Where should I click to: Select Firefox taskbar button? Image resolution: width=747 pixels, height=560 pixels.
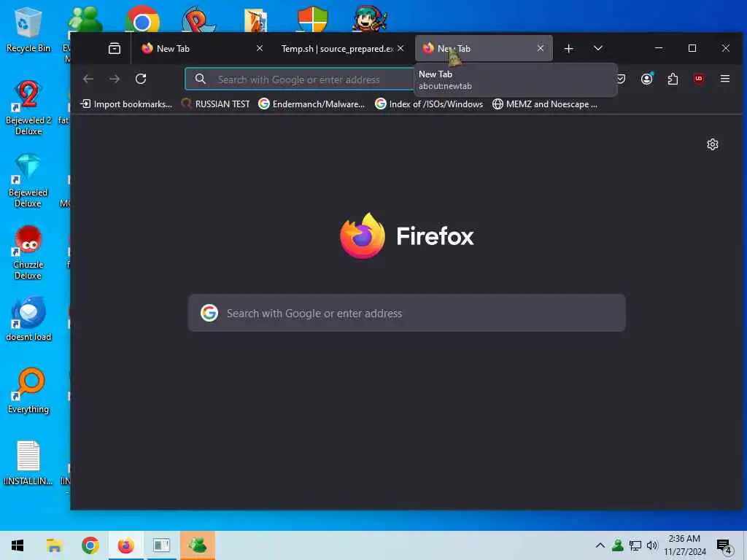click(125, 545)
